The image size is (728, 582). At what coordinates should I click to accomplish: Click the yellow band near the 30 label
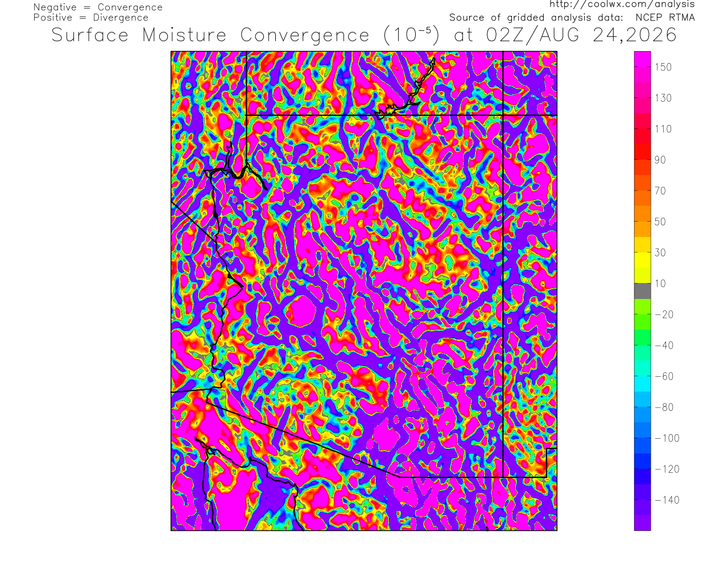[643, 260]
